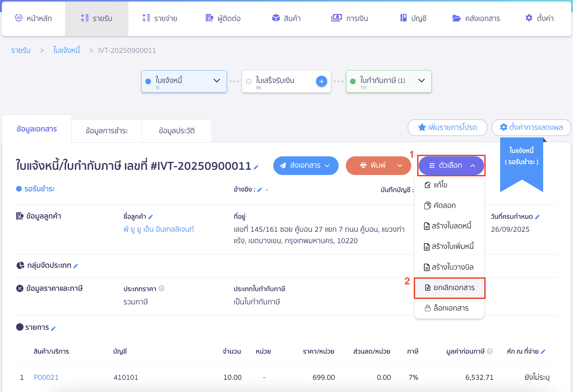Open product link P00021

[46, 377]
